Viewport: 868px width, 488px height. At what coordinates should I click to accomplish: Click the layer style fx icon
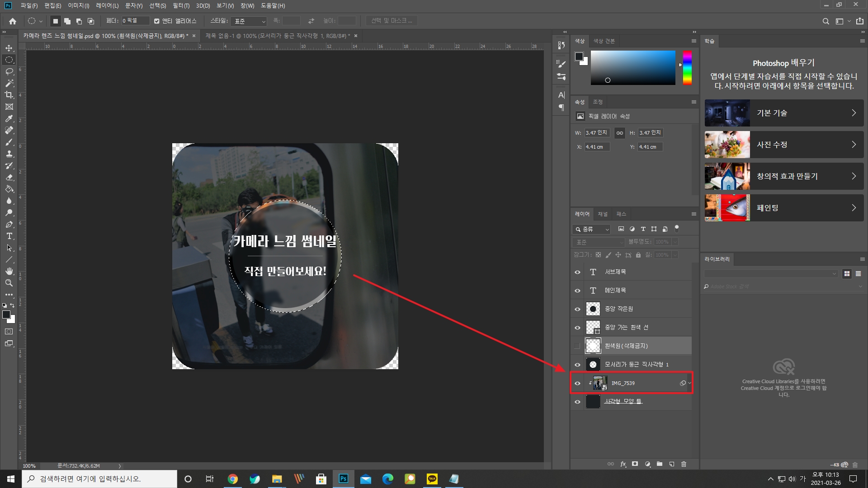(x=623, y=464)
